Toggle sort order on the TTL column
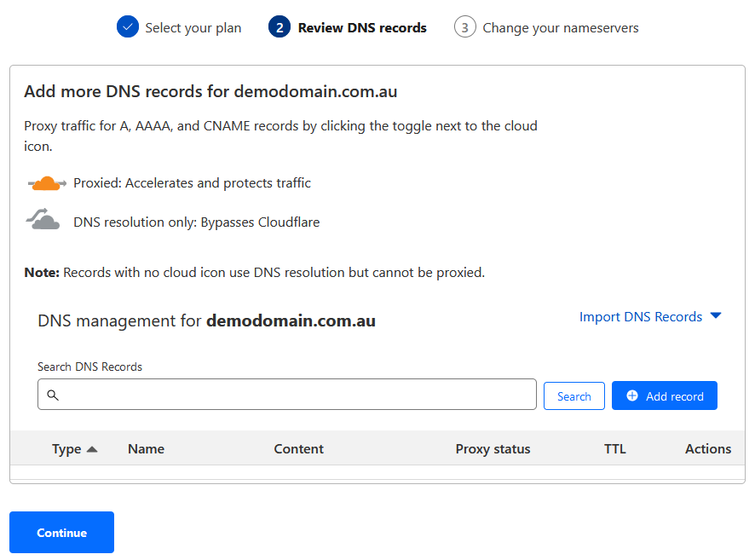This screenshot has width=755, height=560. click(615, 448)
